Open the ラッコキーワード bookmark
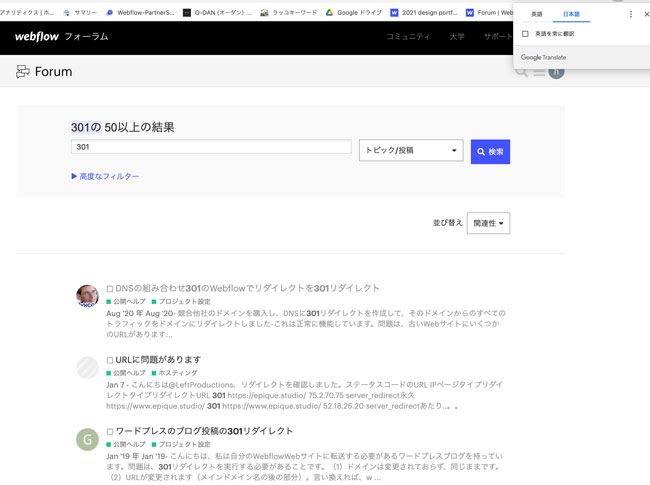This screenshot has height=485, width=650. tap(289, 12)
